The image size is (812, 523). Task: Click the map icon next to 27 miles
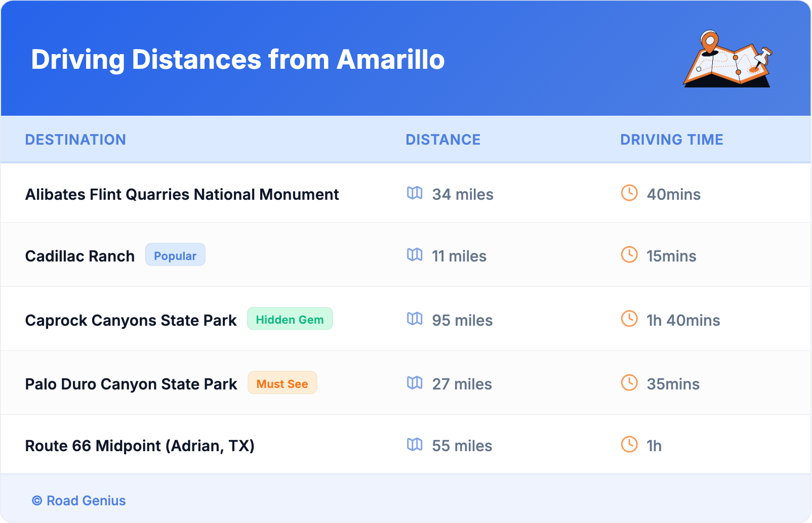[x=415, y=383]
